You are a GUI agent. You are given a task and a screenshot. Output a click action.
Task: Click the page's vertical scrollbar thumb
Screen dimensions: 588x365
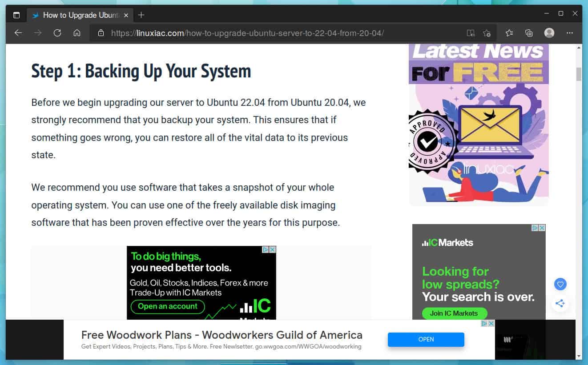(579, 74)
